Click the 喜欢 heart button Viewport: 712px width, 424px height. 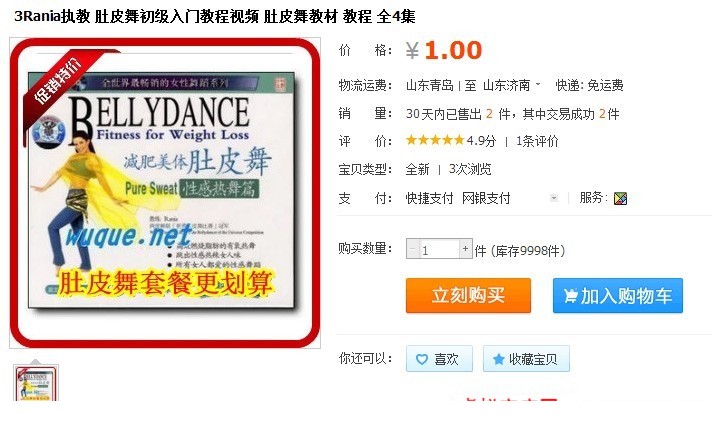coord(439,359)
